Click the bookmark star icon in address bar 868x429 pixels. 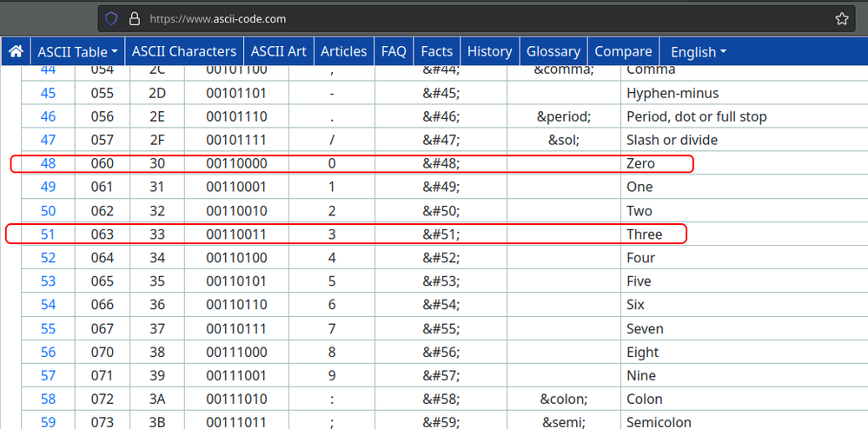click(x=841, y=19)
